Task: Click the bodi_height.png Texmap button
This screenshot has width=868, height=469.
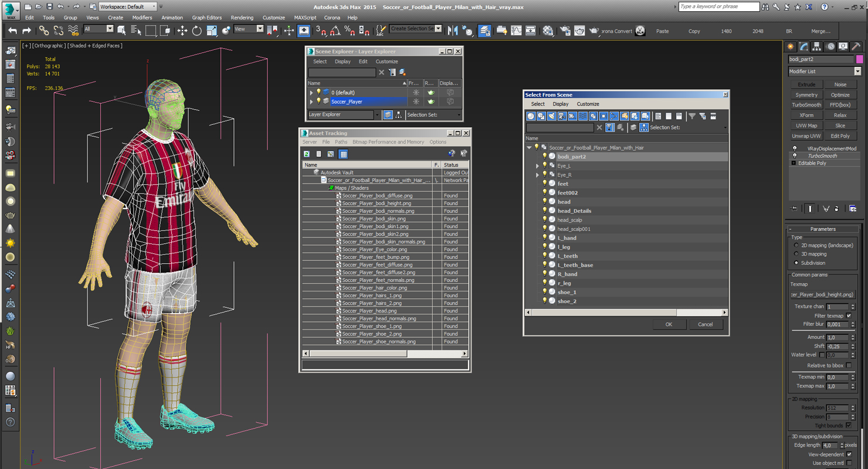Action: 822,294
